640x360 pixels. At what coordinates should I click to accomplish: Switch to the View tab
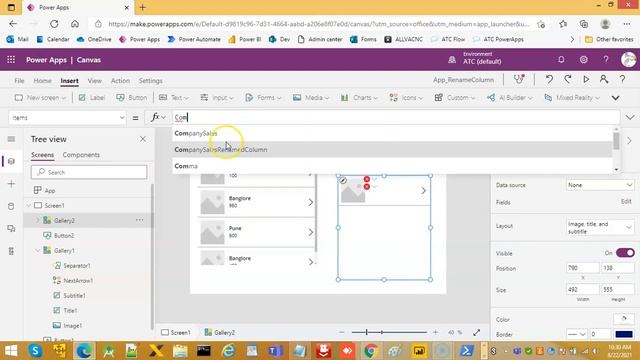pyautogui.click(x=94, y=81)
